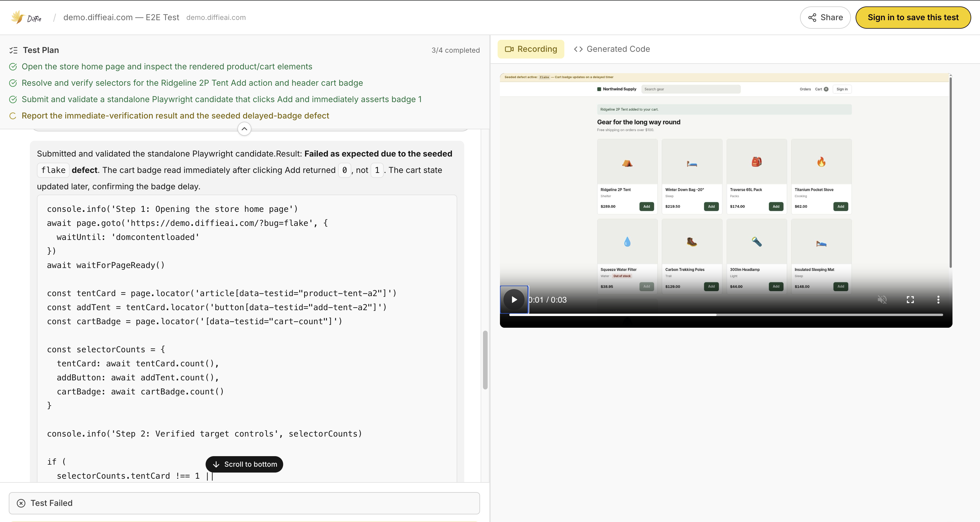Click the Winter Down Bag Add button in video
The image size is (980, 522).
tap(711, 207)
